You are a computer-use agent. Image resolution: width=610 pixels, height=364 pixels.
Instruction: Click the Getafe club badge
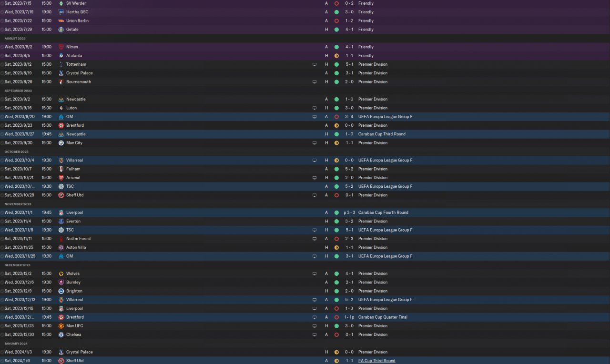pos(61,30)
